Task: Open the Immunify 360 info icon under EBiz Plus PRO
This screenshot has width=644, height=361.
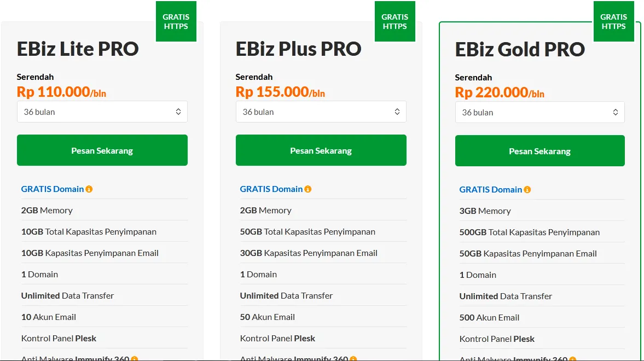Action: point(353,359)
